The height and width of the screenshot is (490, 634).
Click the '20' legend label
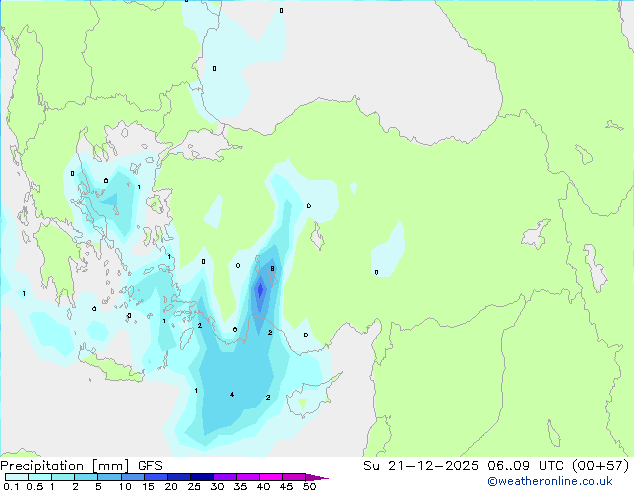click(x=171, y=486)
